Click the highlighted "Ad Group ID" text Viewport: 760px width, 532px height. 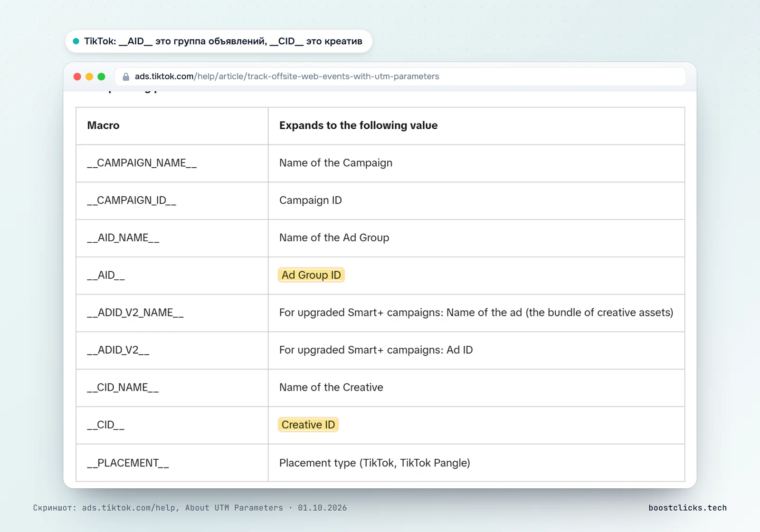click(311, 275)
